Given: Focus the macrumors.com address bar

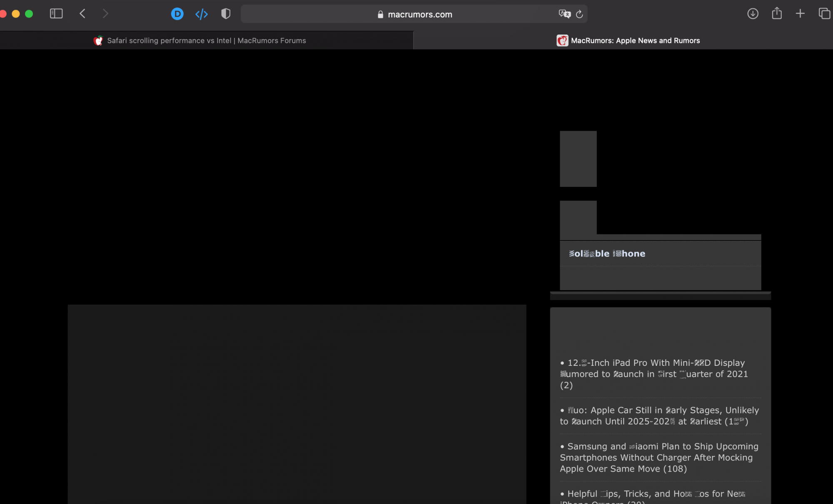Looking at the screenshot, I should 414,14.
